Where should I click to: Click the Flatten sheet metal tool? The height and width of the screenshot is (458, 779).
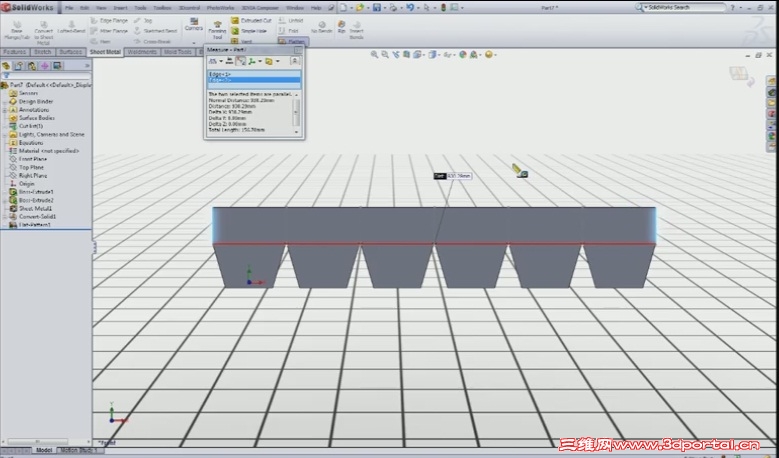(293, 42)
